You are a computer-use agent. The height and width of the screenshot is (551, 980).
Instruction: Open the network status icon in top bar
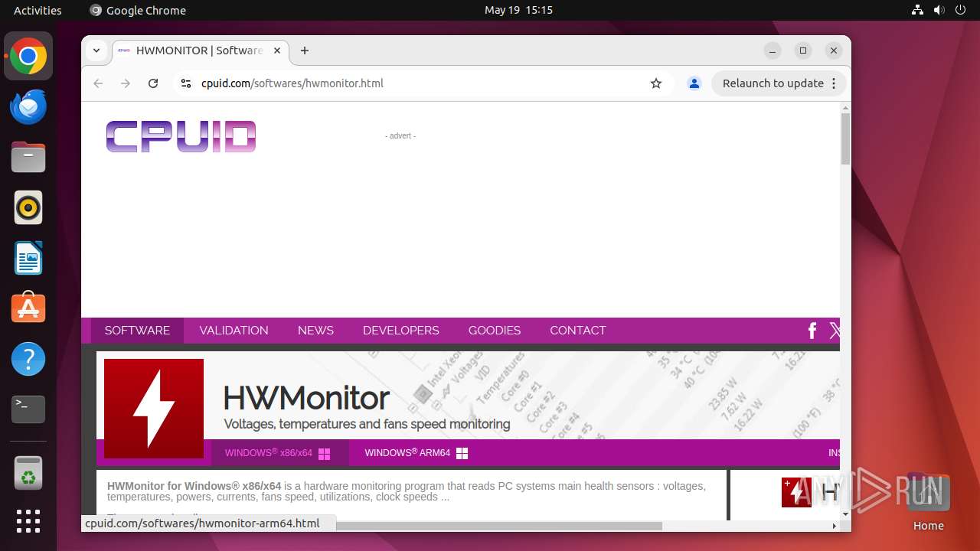coord(918,10)
